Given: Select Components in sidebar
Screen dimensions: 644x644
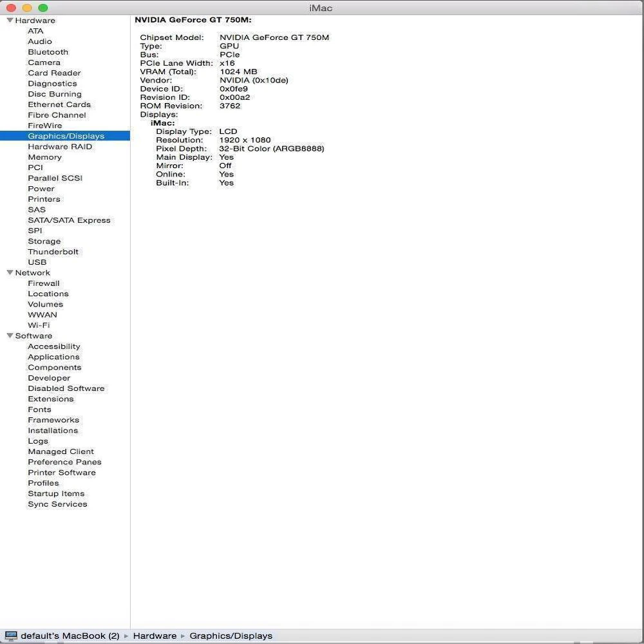Looking at the screenshot, I should coord(54,367).
